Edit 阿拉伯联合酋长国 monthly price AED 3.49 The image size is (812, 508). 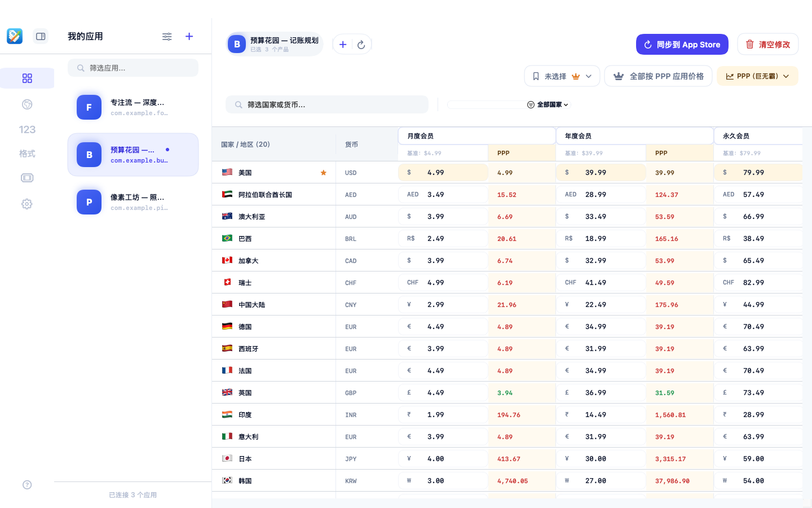443,195
